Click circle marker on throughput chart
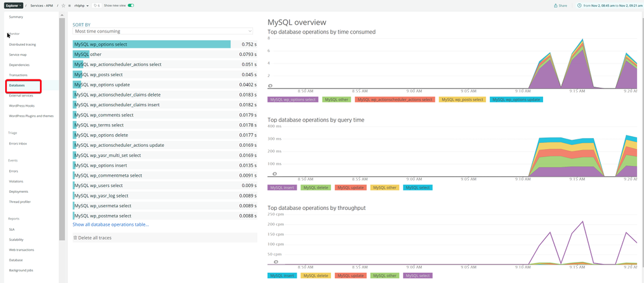This screenshot has height=283, width=644. tap(276, 261)
